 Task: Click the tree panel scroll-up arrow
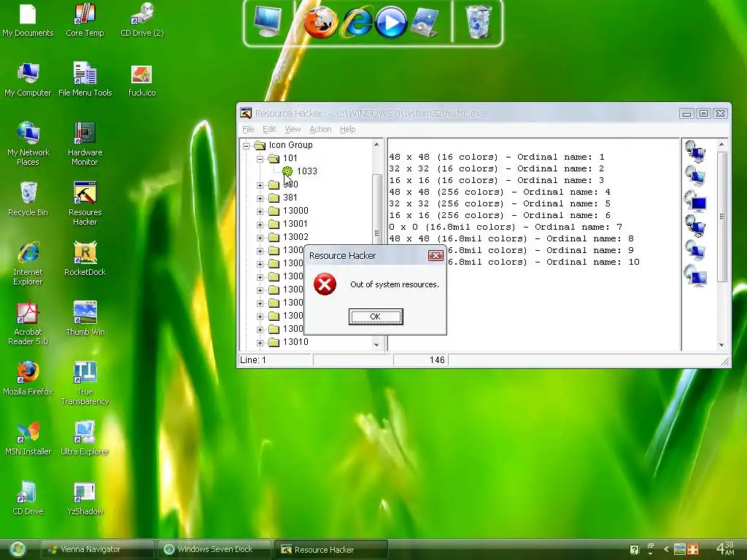click(377, 144)
